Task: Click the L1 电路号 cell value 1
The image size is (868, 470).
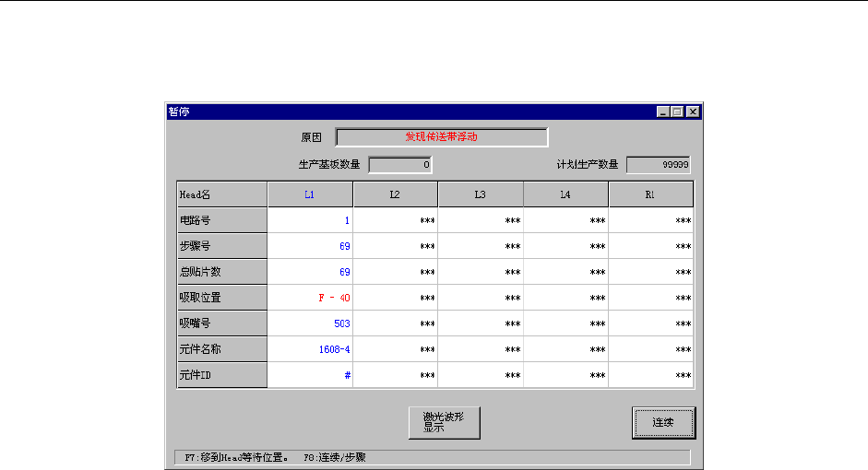Action: point(310,220)
